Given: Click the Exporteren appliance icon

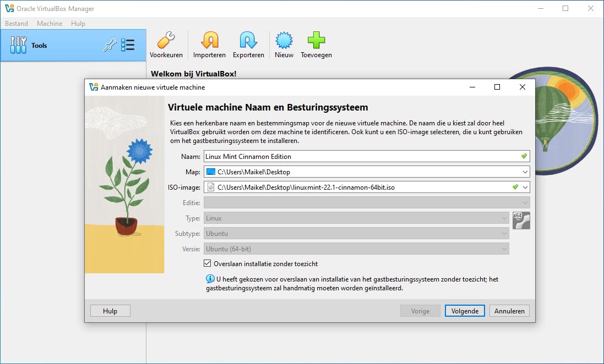Looking at the screenshot, I should click(248, 40).
